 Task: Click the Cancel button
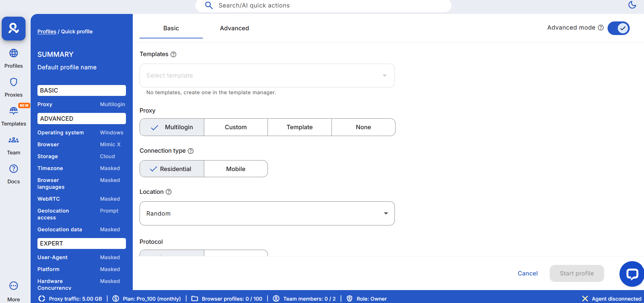pos(527,273)
